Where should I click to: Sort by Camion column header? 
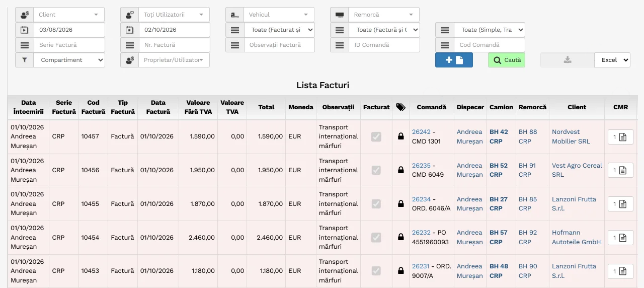[501, 107]
